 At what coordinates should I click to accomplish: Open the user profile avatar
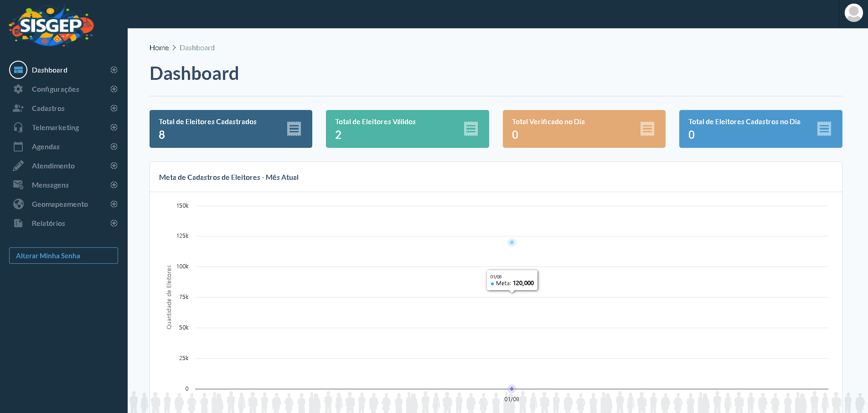(x=853, y=13)
